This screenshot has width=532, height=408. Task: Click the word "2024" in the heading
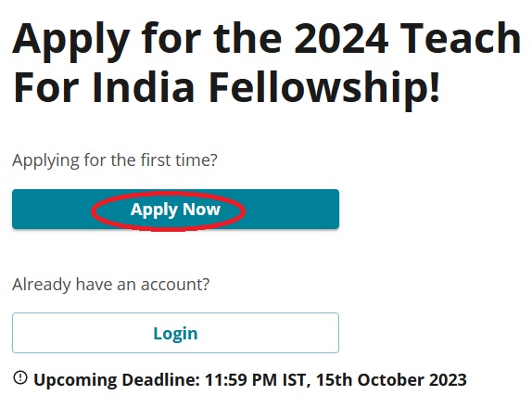click(341, 38)
